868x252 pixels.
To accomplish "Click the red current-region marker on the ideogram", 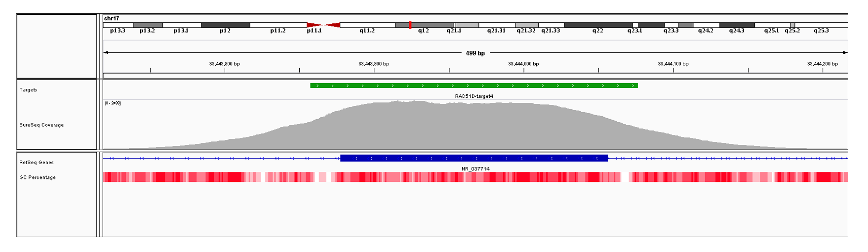I will [410, 25].
